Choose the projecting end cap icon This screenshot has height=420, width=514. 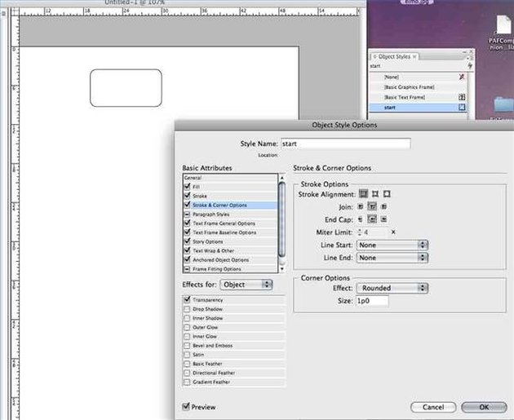click(x=383, y=219)
